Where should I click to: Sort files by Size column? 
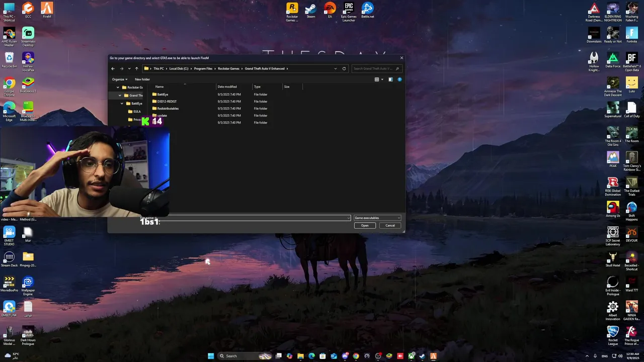point(287,86)
